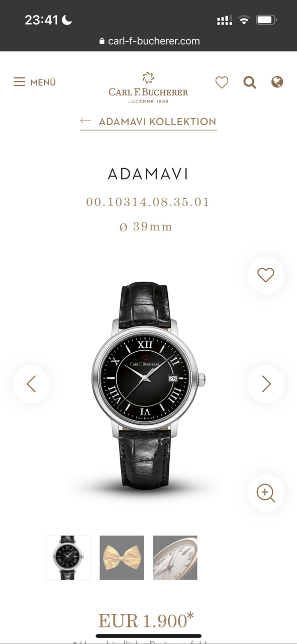Viewport: 297px width, 644px height.
Task: Show previous product image with left arrow
Action: (31, 384)
